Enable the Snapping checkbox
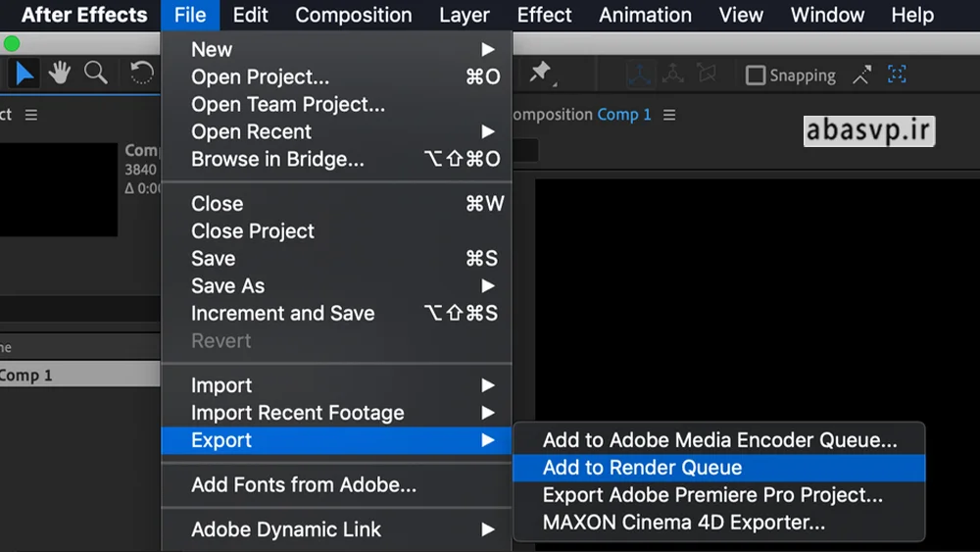This screenshot has width=980, height=552. [x=755, y=75]
